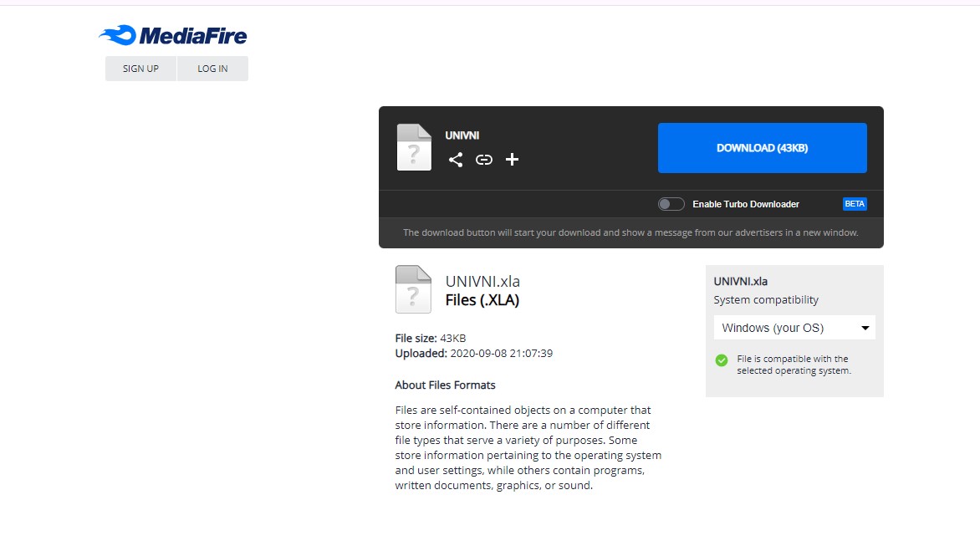Click the SIGN UP button
The width and height of the screenshot is (980, 546).
click(x=140, y=69)
